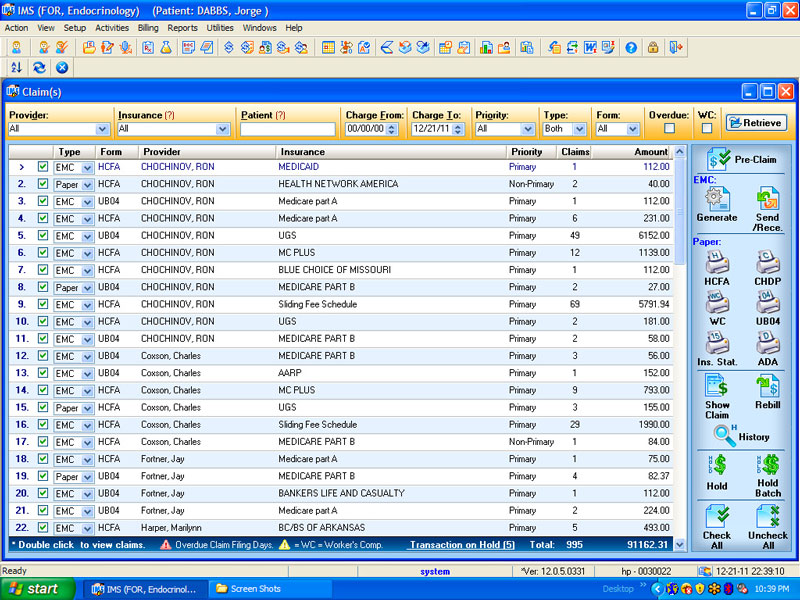Open Send/Receive EMC icon
Screen dimensions: 800x600
click(767, 201)
